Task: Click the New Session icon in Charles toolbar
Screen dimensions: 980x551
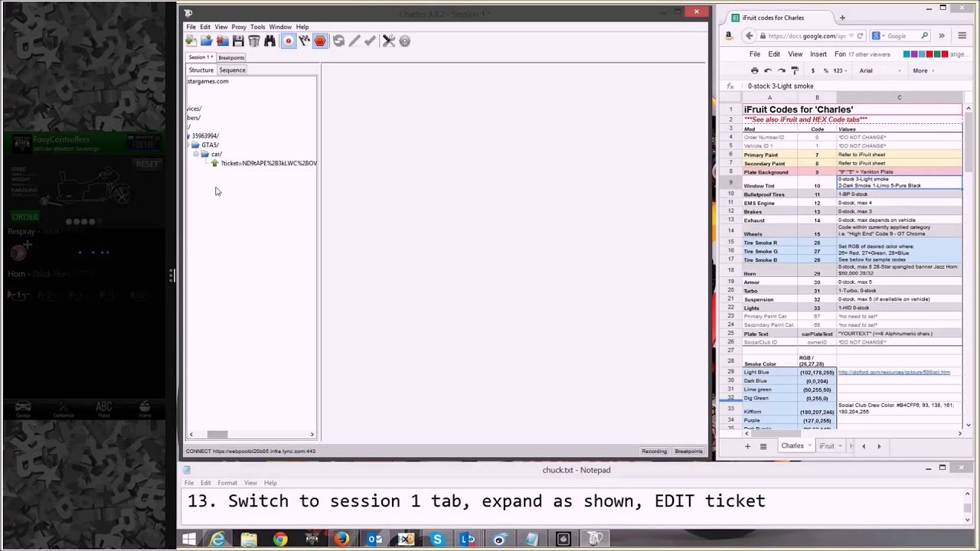Action: [191, 41]
